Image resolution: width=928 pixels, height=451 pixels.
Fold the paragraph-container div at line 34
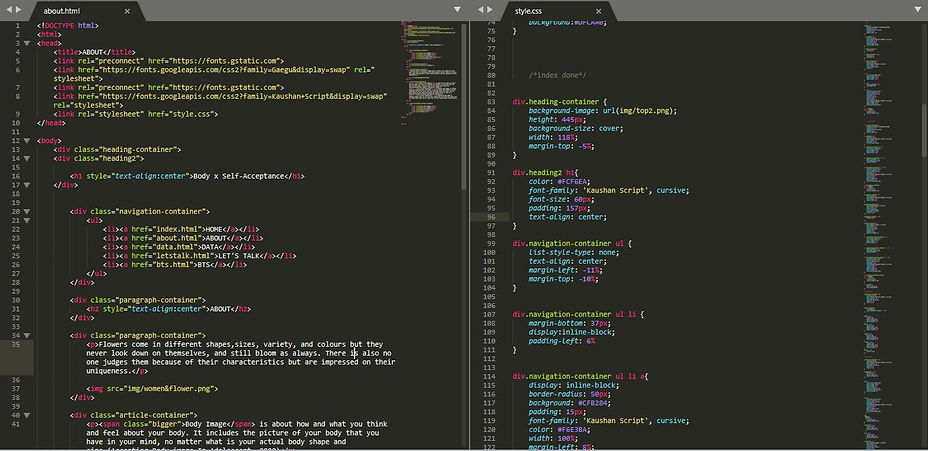coord(26,336)
